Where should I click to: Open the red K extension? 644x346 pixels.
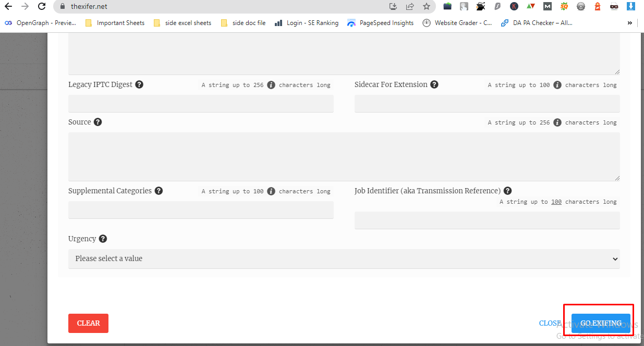coord(514,7)
